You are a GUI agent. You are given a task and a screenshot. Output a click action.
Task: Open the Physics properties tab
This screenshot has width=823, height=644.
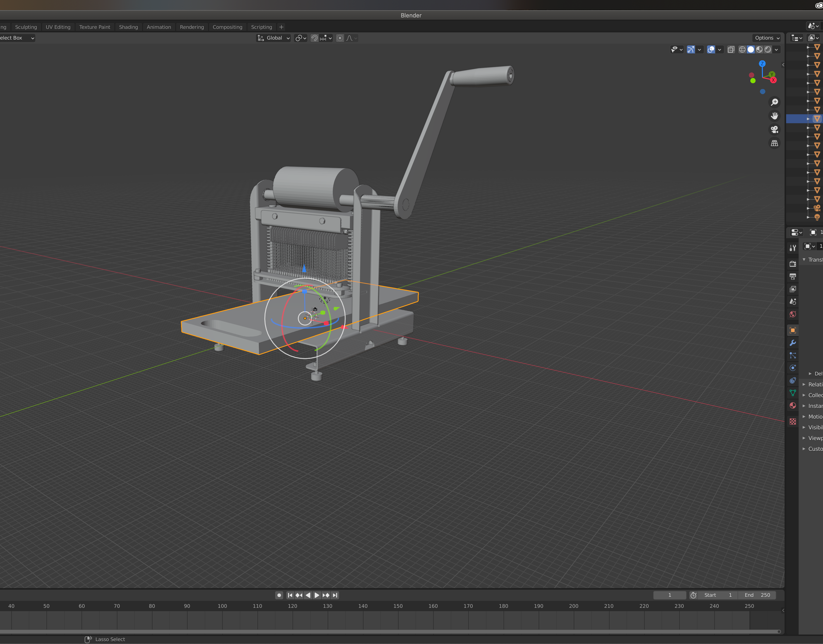point(792,368)
